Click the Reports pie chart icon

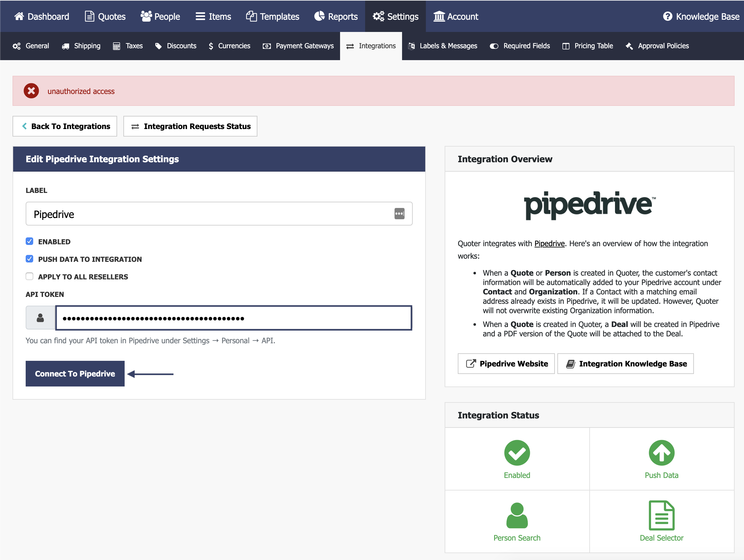click(319, 16)
